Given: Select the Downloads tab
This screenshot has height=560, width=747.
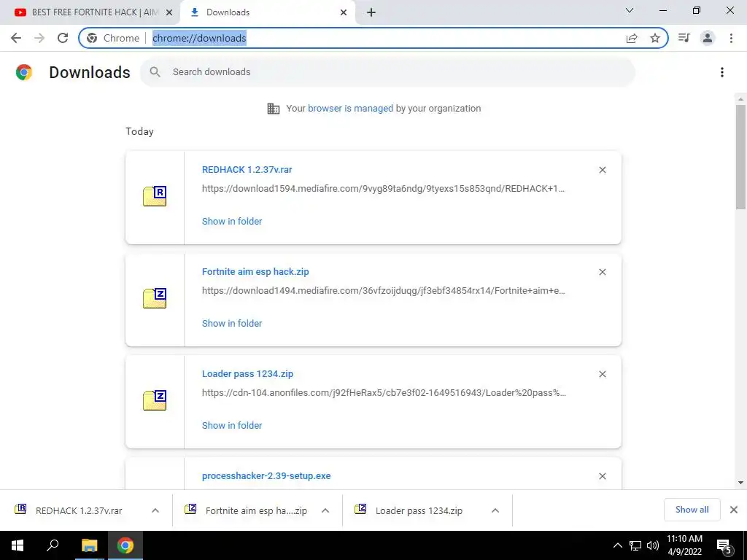Looking at the screenshot, I should click(267, 12).
